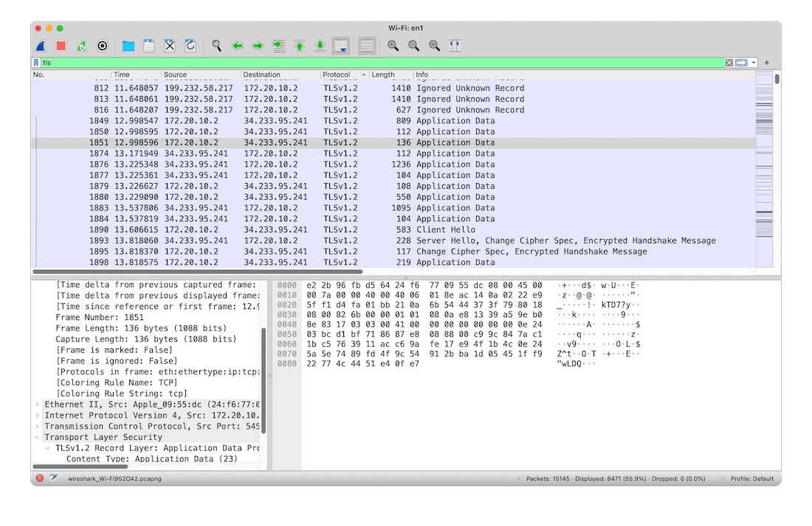Restart the current capture

(81, 45)
